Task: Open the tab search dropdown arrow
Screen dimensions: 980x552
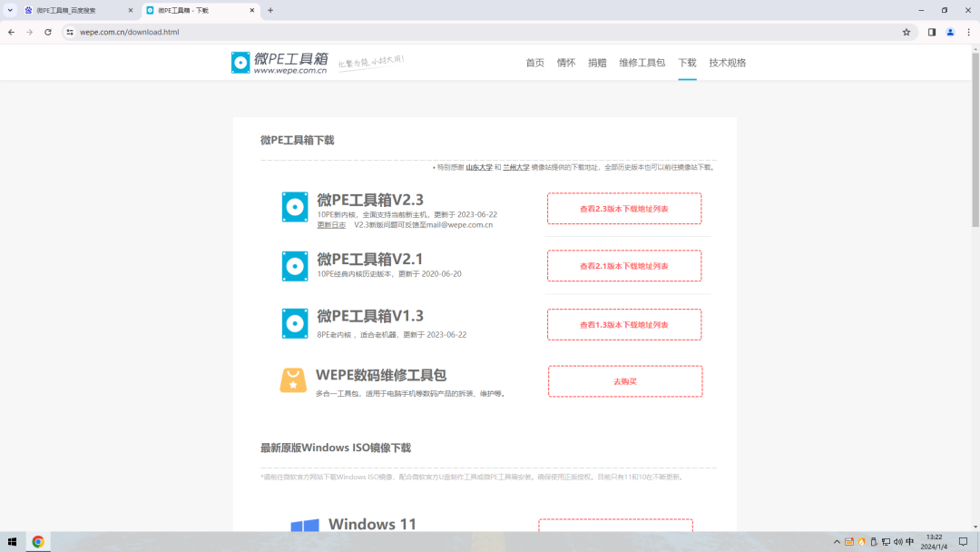Action: click(x=10, y=10)
